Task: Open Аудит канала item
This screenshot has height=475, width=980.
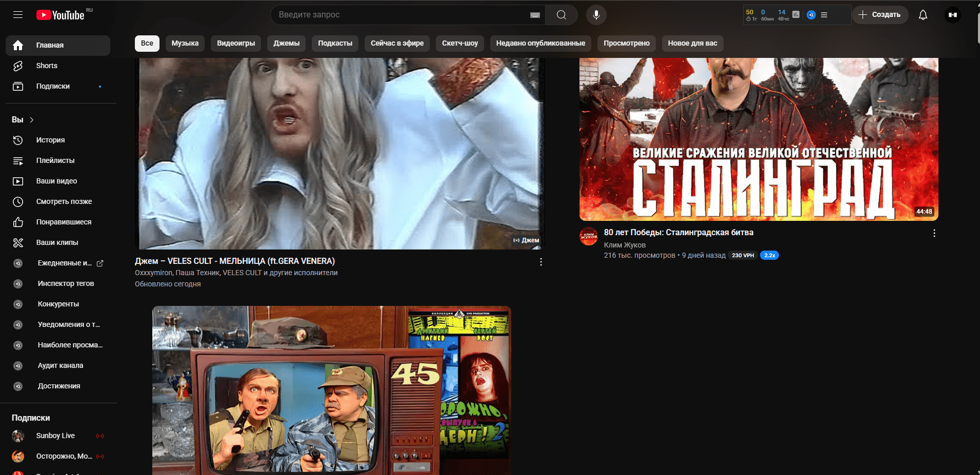Action: [58, 365]
